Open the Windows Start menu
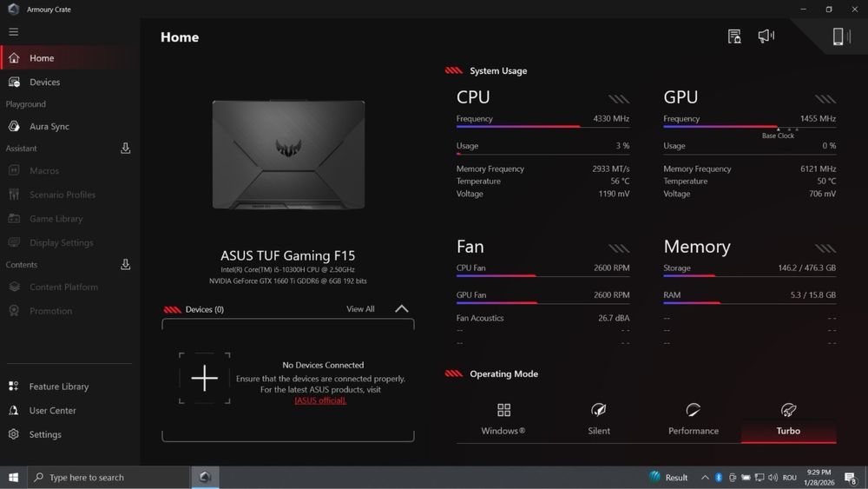The height and width of the screenshot is (489, 868). (x=13, y=478)
